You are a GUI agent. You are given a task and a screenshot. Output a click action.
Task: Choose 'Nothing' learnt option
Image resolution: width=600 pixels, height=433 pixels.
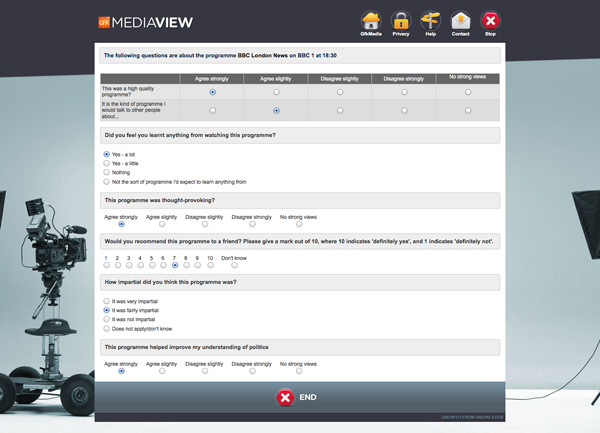click(x=106, y=173)
